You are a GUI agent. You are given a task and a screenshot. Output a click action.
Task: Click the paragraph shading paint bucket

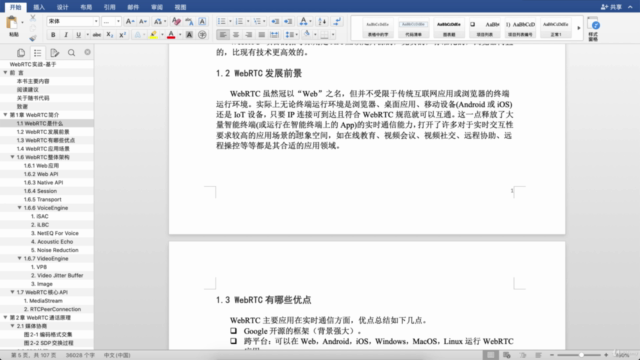[307, 35]
